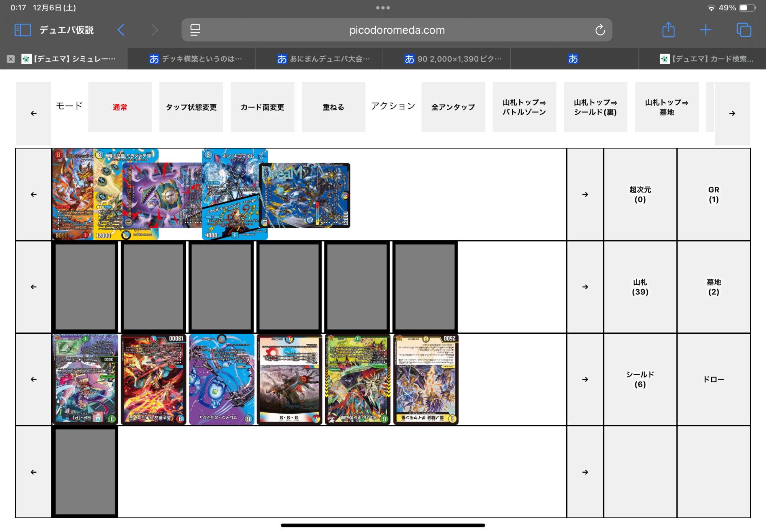Show the tab overview icon

(744, 30)
